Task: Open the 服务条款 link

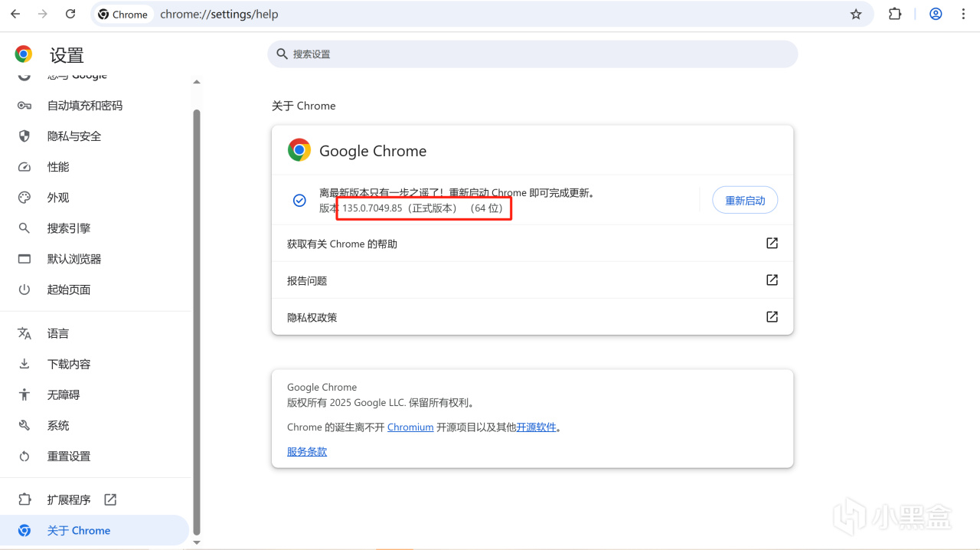Action: pyautogui.click(x=307, y=451)
